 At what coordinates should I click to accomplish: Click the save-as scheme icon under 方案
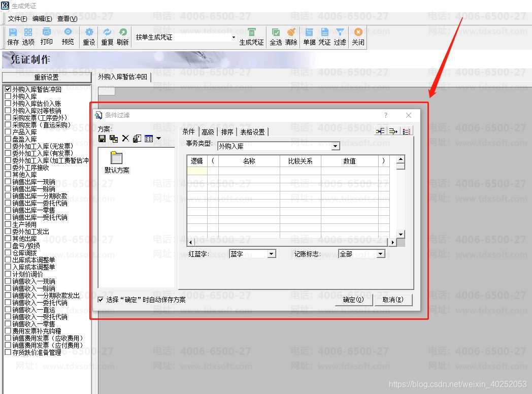pyautogui.click(x=114, y=139)
